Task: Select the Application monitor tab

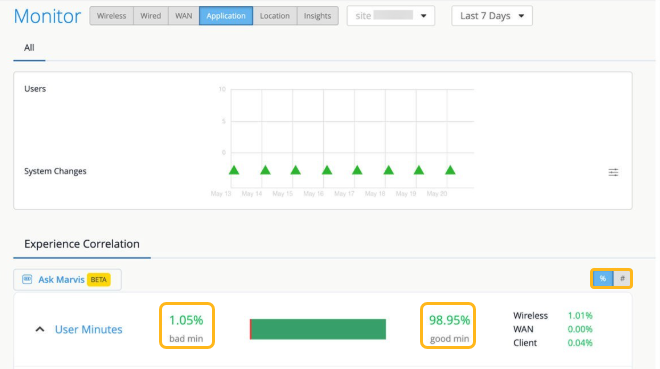Action: [226, 16]
